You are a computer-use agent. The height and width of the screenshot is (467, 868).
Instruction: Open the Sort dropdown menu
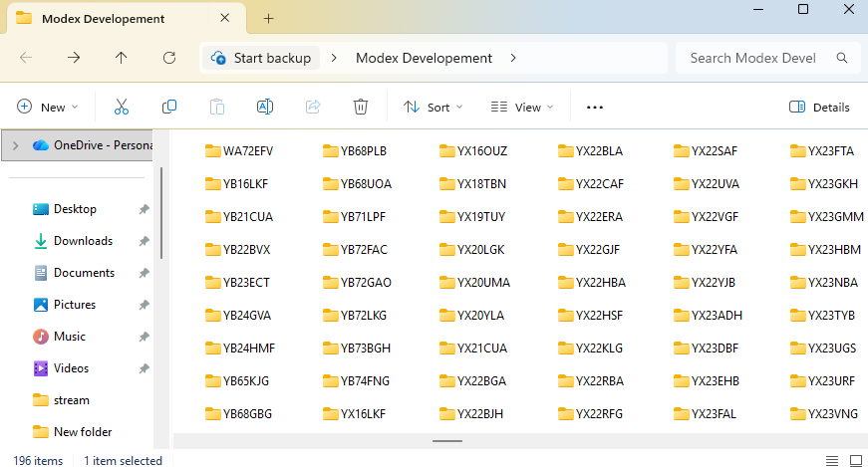[x=434, y=107]
